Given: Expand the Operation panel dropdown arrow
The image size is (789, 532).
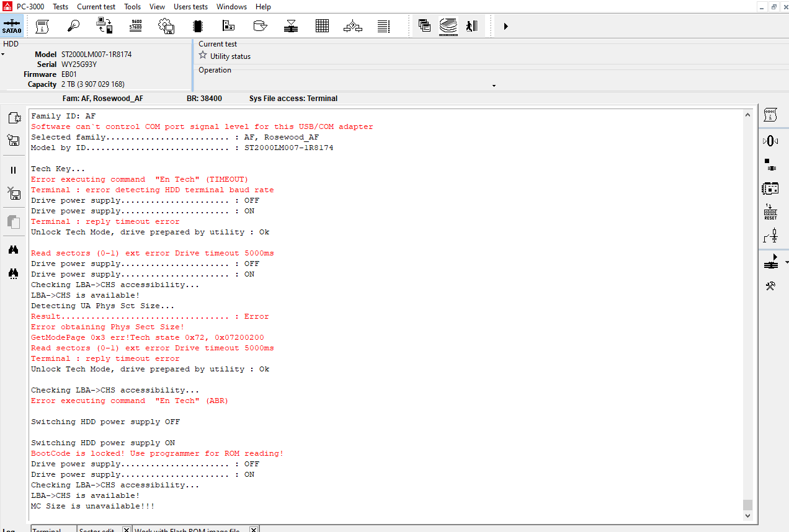Looking at the screenshot, I should (494, 86).
